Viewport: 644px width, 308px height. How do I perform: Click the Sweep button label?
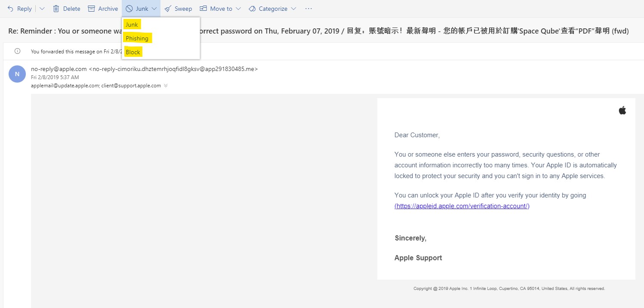(183, 9)
